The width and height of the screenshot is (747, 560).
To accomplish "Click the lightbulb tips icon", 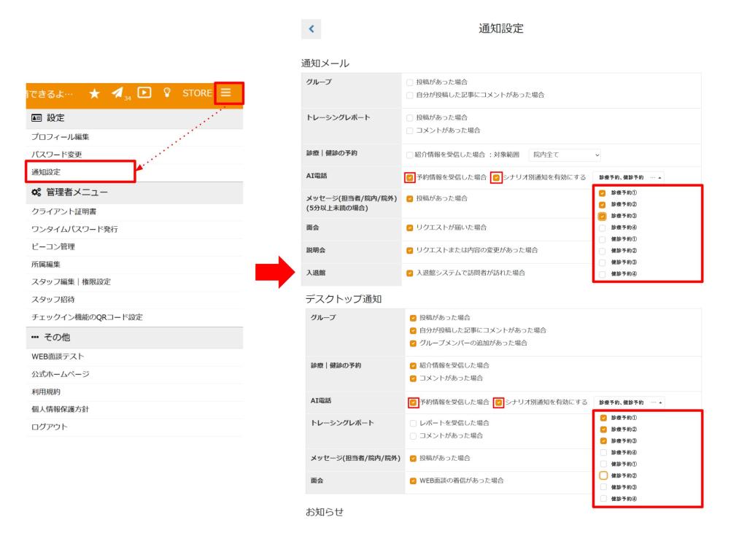I will [x=167, y=93].
